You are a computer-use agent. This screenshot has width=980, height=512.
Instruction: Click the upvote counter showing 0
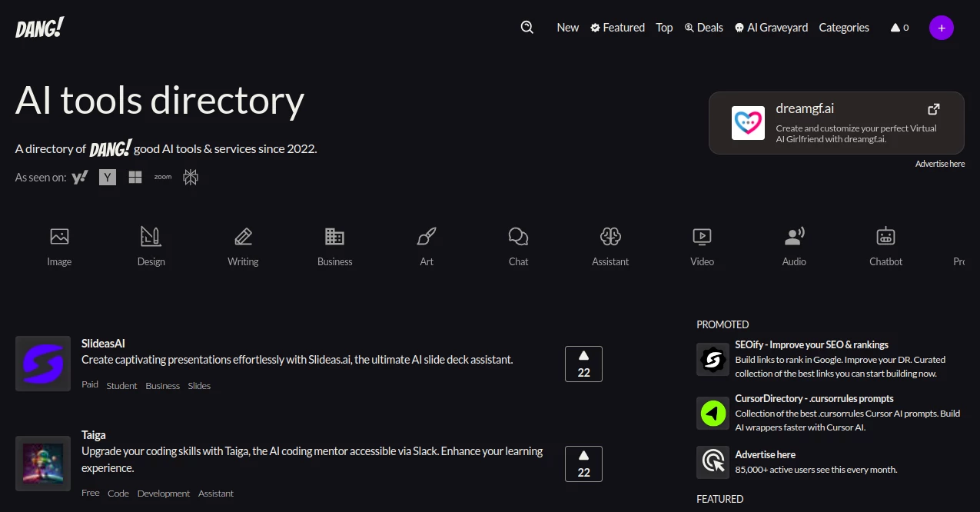click(x=899, y=28)
